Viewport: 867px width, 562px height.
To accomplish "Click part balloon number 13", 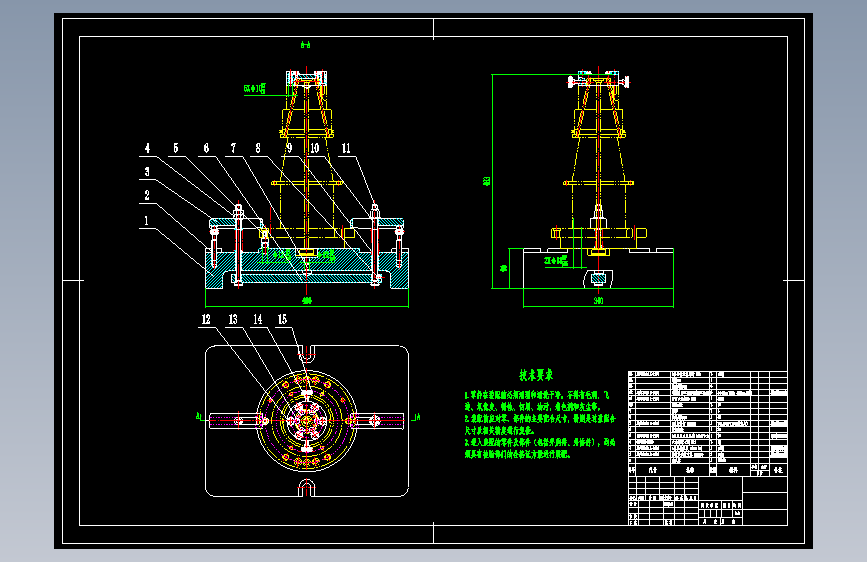I will coord(233,319).
